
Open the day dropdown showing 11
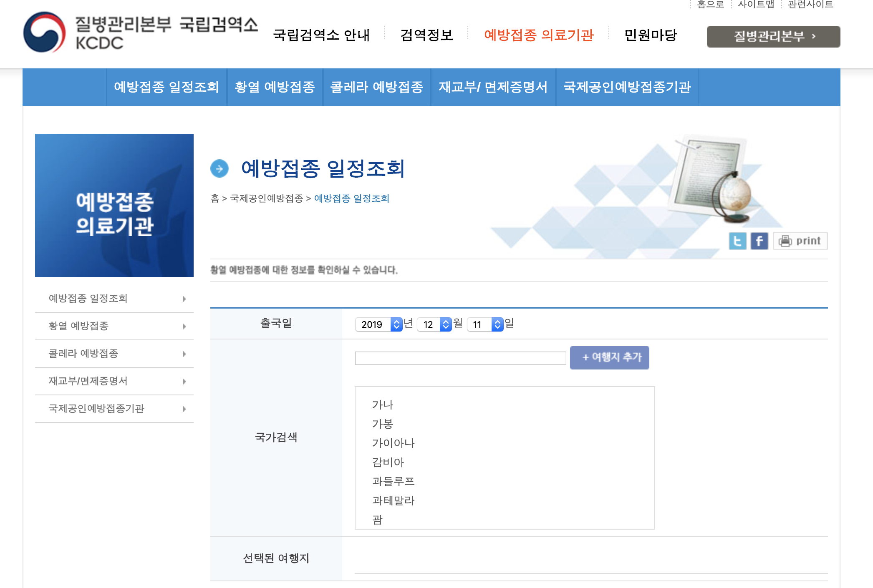(x=485, y=324)
